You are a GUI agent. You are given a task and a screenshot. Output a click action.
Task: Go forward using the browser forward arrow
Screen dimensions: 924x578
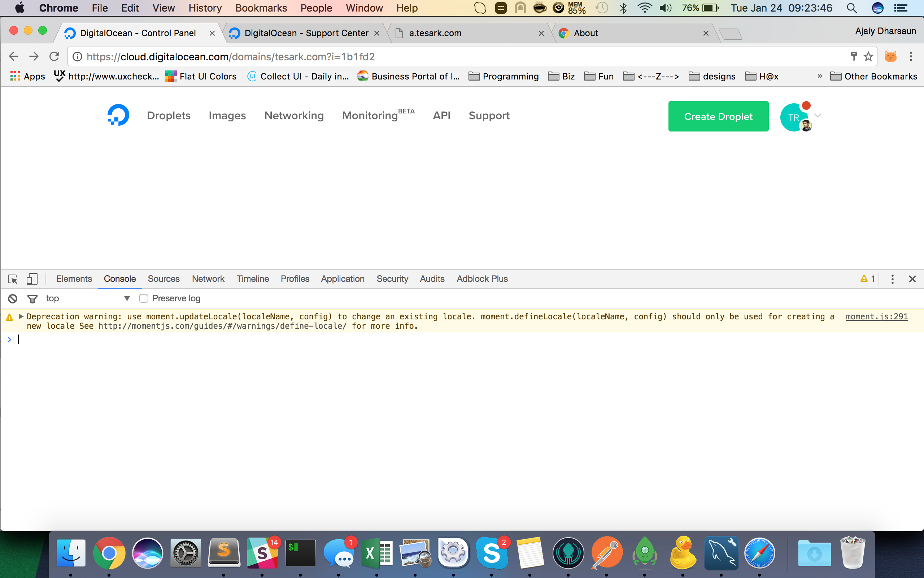point(34,57)
